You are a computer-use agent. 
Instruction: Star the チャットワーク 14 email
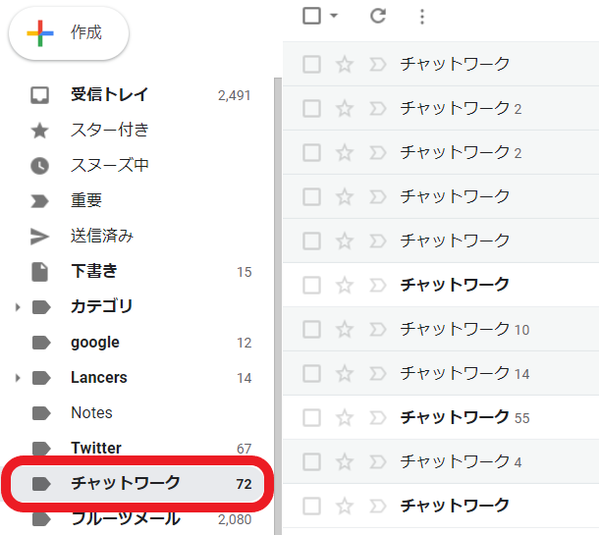(344, 373)
